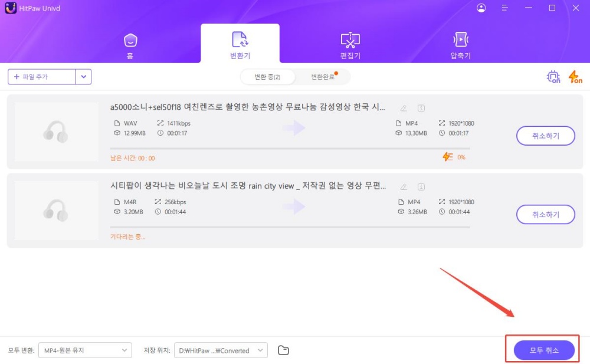Screen dimensions: 590x364
Task: Toggle the lightning fast conversion icon
Action: (x=575, y=77)
